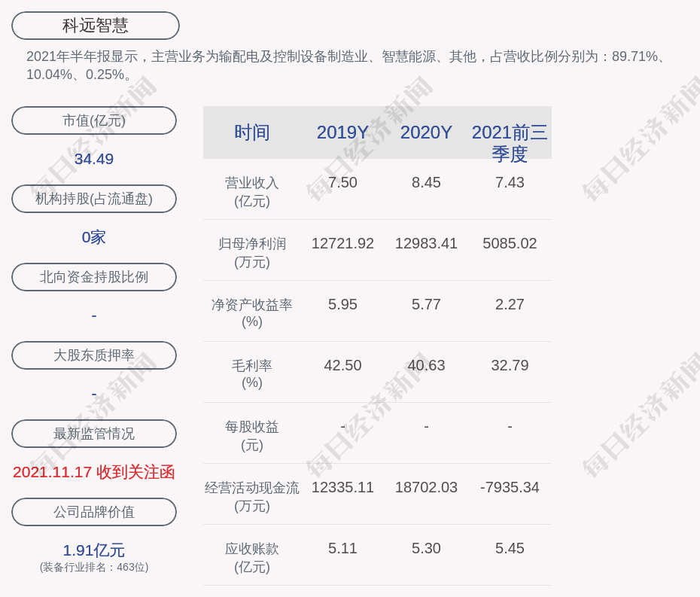Viewport: 700px width, 597px height.
Task: Click the 公司品牌价值 pill
Action: coord(94,512)
